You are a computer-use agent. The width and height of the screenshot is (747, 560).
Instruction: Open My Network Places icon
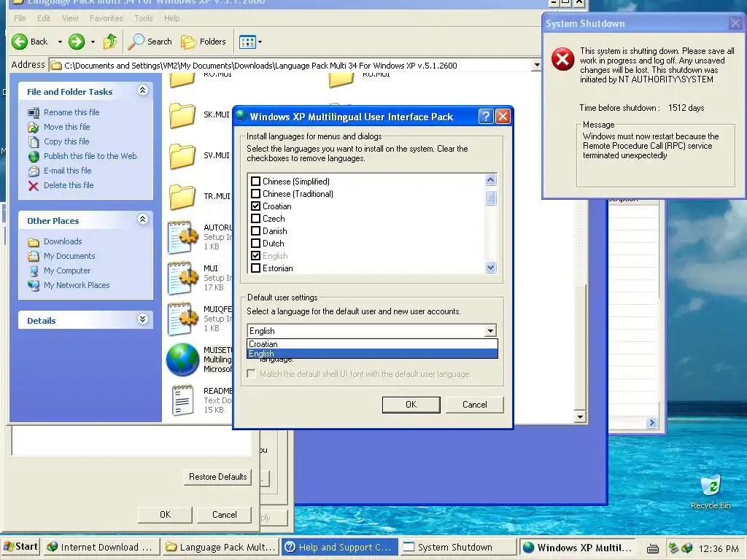(34, 285)
